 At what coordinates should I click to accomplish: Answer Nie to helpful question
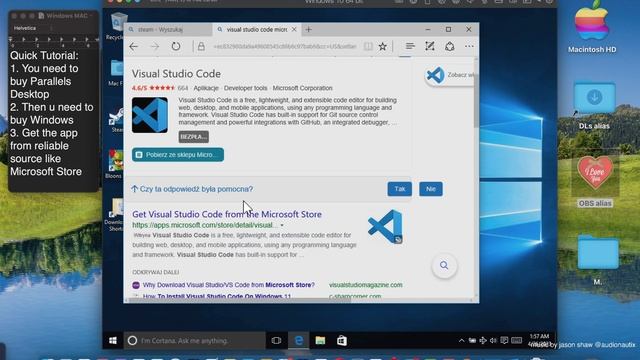tap(431, 189)
